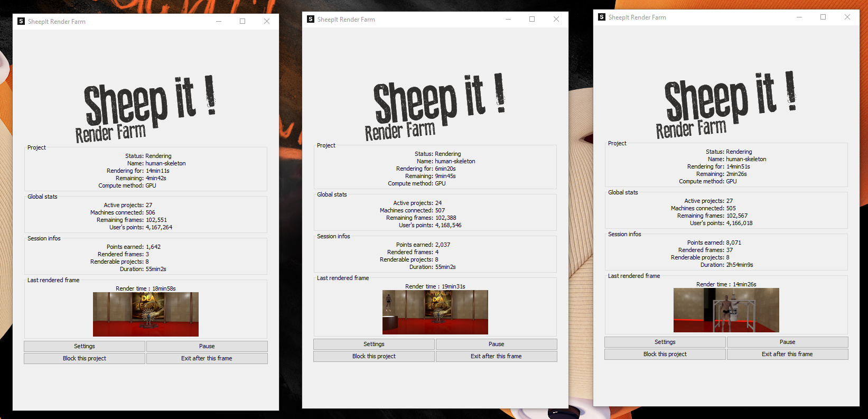Click user's points value 4,168,546
The width and height of the screenshot is (868, 419).
[449, 225]
